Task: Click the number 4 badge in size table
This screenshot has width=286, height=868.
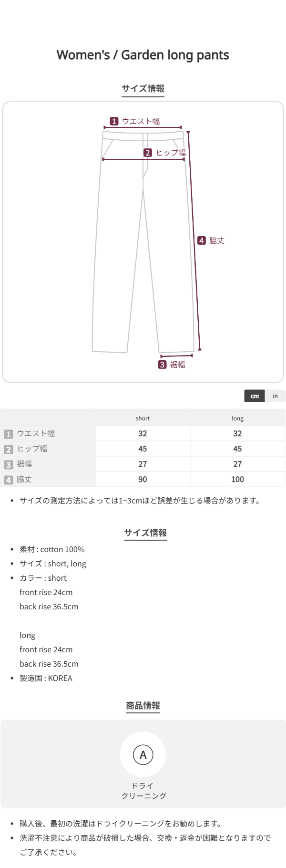Action: 9,480
